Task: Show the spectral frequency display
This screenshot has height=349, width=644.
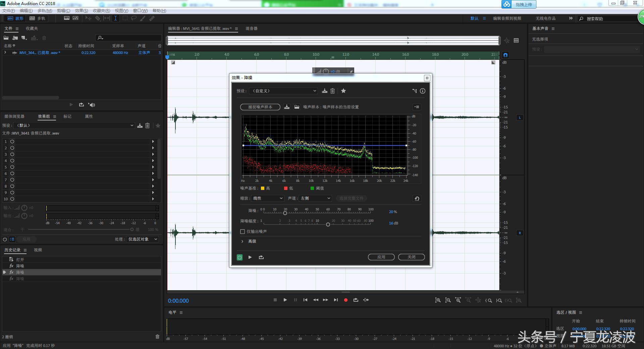Action: coord(67,18)
